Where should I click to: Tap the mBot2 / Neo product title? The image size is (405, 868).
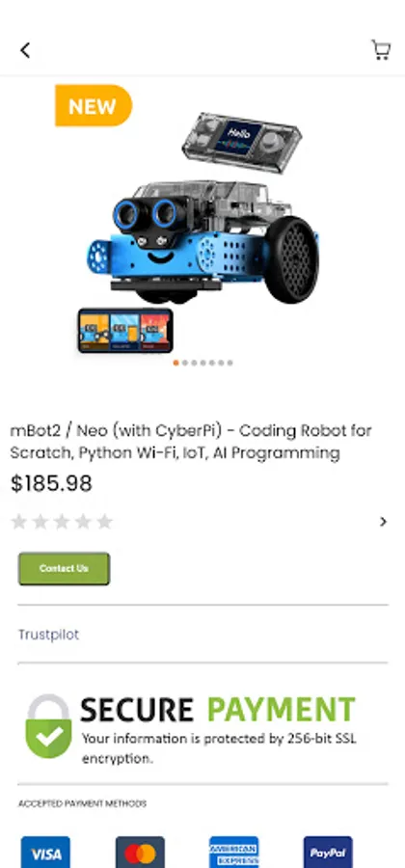(x=191, y=442)
